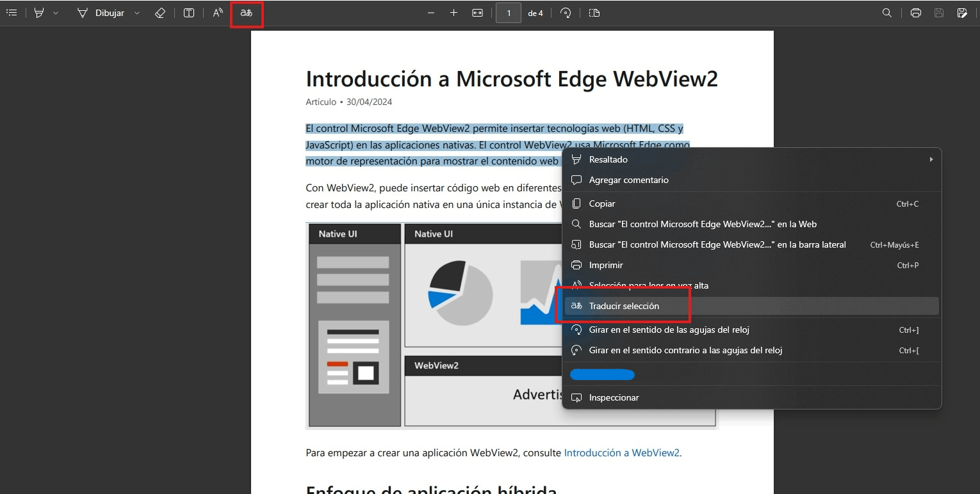
Task: Start Read aloud from toolbar
Action: click(x=218, y=13)
